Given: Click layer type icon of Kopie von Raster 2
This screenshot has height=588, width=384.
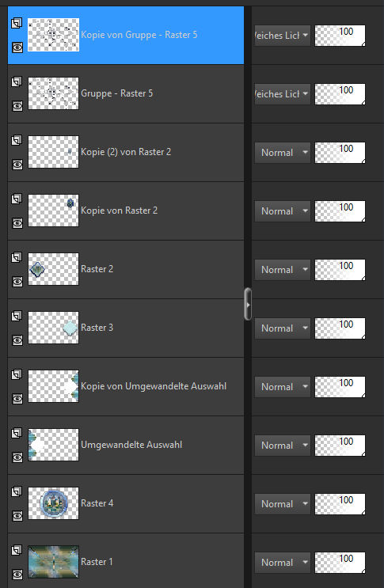Looking at the screenshot, I should 17,199.
